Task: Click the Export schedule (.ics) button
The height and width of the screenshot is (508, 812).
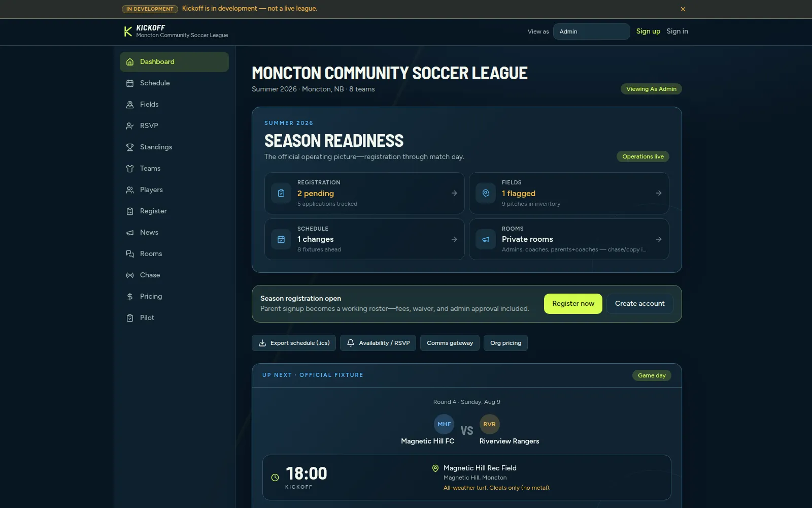Action: point(294,343)
